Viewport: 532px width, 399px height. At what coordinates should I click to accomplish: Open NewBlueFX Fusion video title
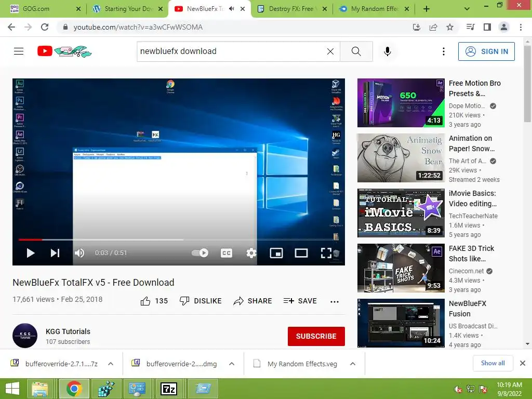(x=468, y=309)
